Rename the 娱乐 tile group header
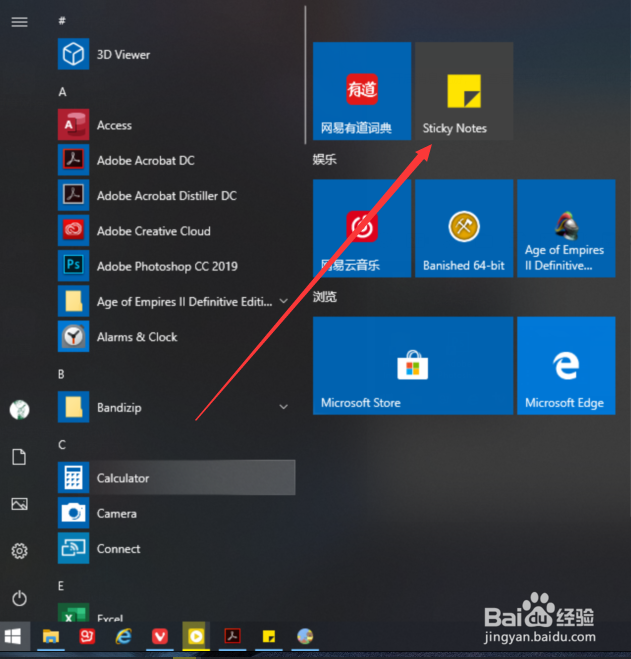 (325, 159)
